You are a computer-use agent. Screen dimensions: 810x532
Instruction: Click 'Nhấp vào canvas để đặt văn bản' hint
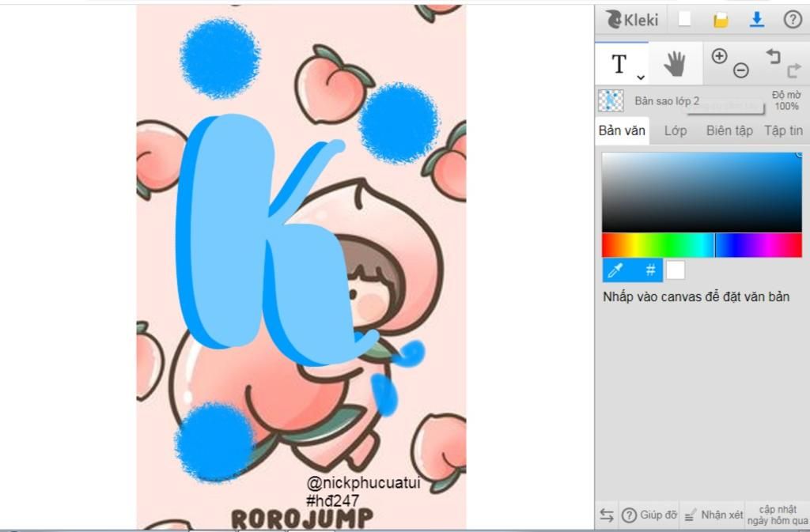click(696, 296)
